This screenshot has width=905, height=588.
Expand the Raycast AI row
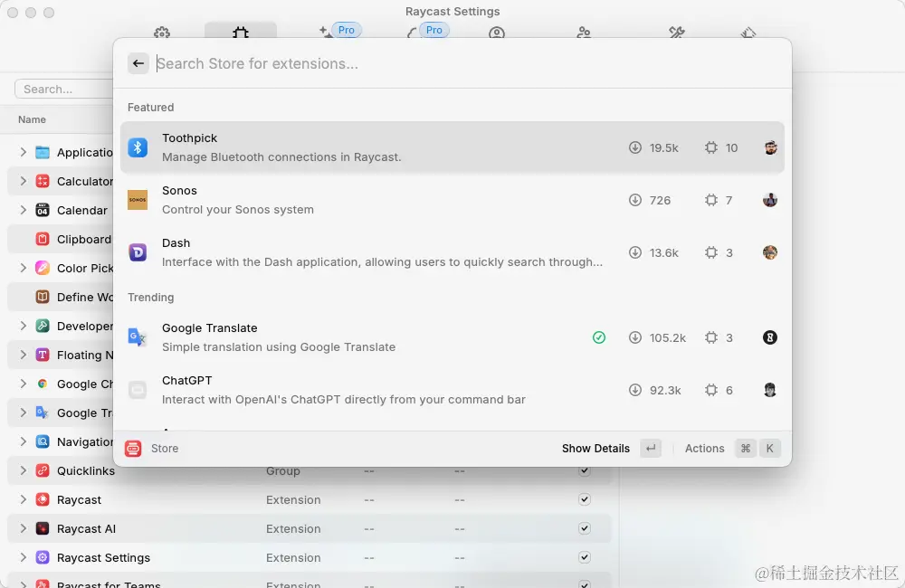tap(24, 528)
